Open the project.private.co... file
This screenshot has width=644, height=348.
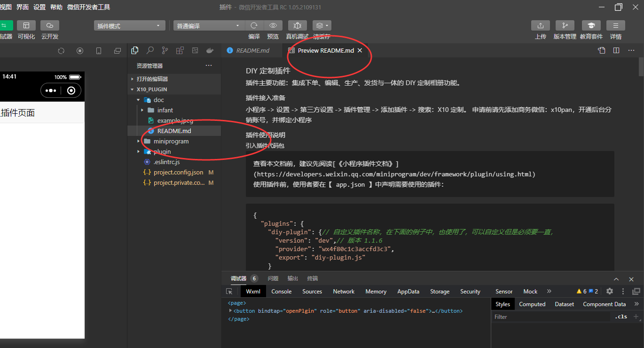tap(174, 182)
